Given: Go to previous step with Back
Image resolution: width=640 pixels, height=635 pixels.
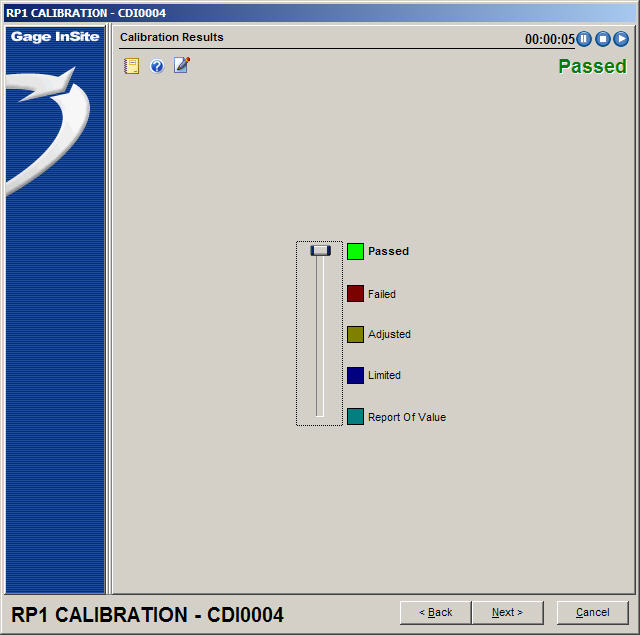Looking at the screenshot, I should pos(436,612).
